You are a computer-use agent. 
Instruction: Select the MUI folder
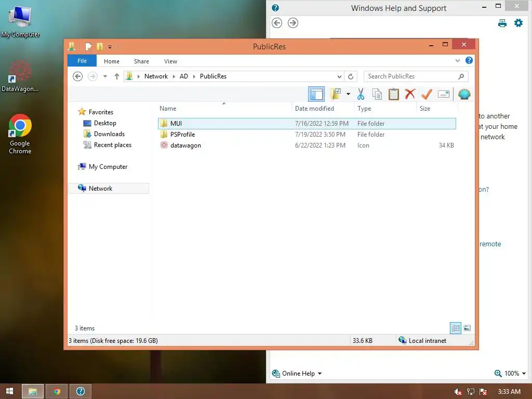pyautogui.click(x=307, y=124)
